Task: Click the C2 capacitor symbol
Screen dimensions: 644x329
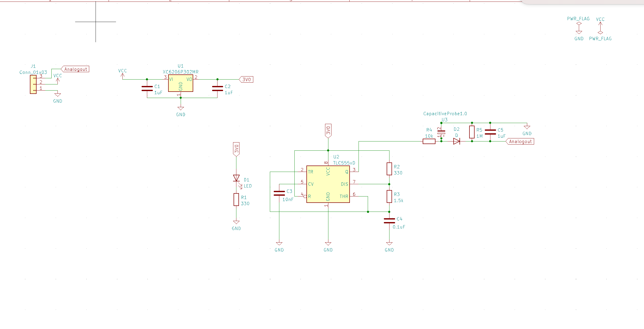Action: [217, 89]
